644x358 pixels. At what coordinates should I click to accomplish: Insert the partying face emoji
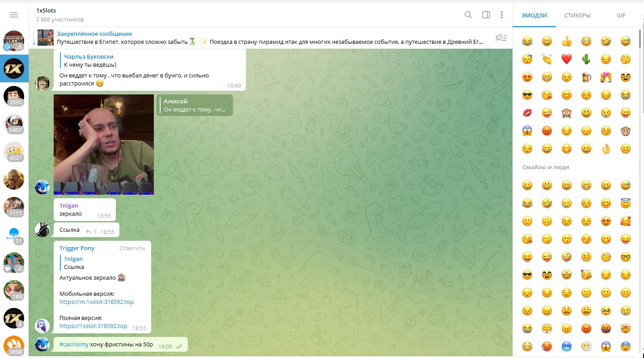(x=586, y=275)
